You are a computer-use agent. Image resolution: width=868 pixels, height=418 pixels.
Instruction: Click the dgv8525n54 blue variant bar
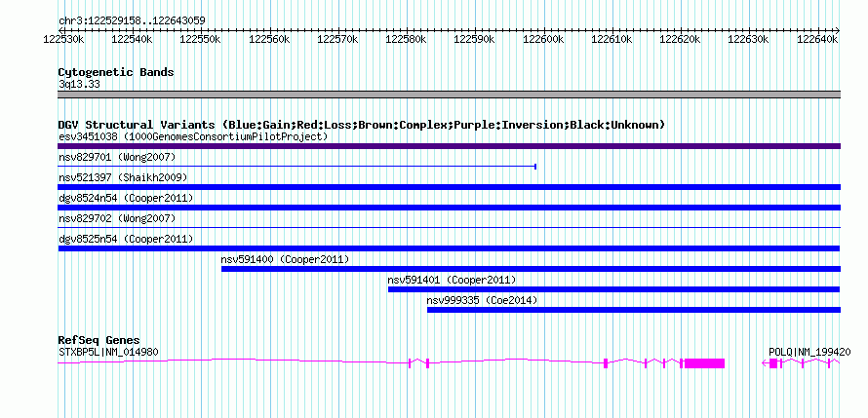(449, 248)
